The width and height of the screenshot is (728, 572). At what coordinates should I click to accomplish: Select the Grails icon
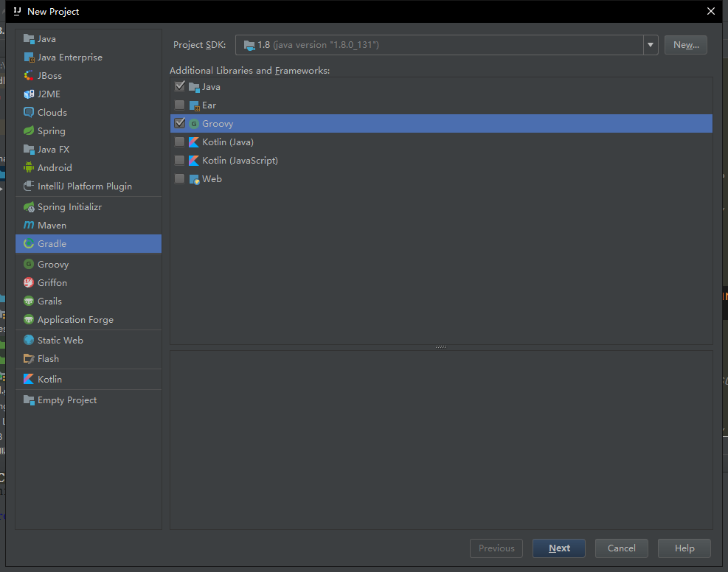(29, 301)
